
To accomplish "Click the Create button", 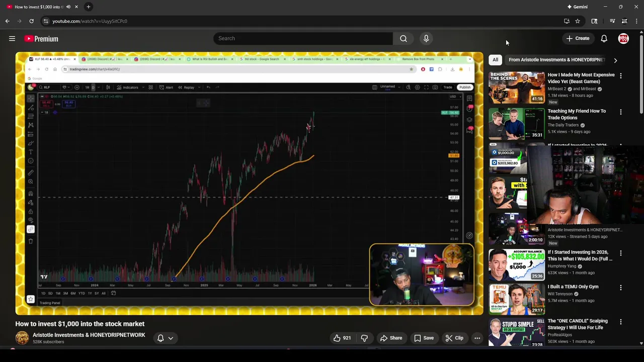I will pos(577,38).
